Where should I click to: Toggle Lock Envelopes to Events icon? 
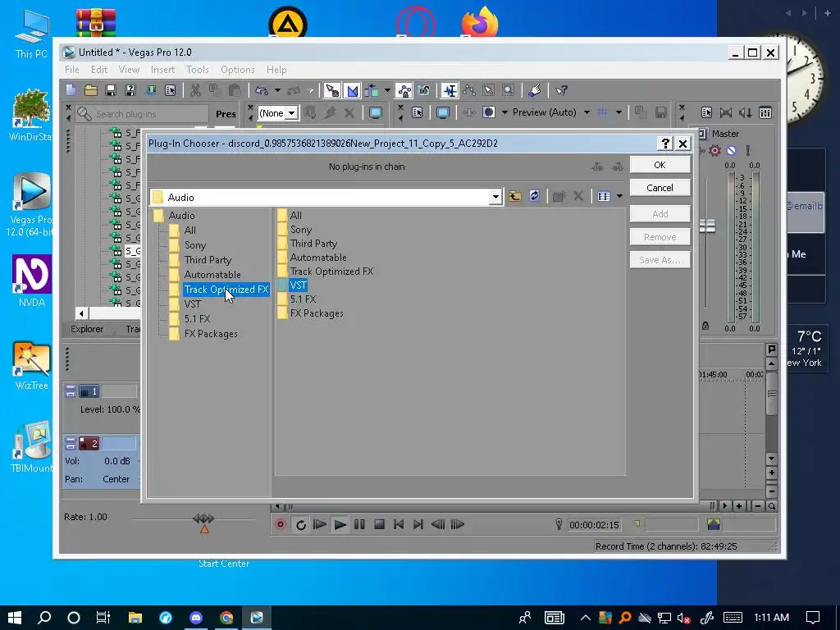pos(404,90)
